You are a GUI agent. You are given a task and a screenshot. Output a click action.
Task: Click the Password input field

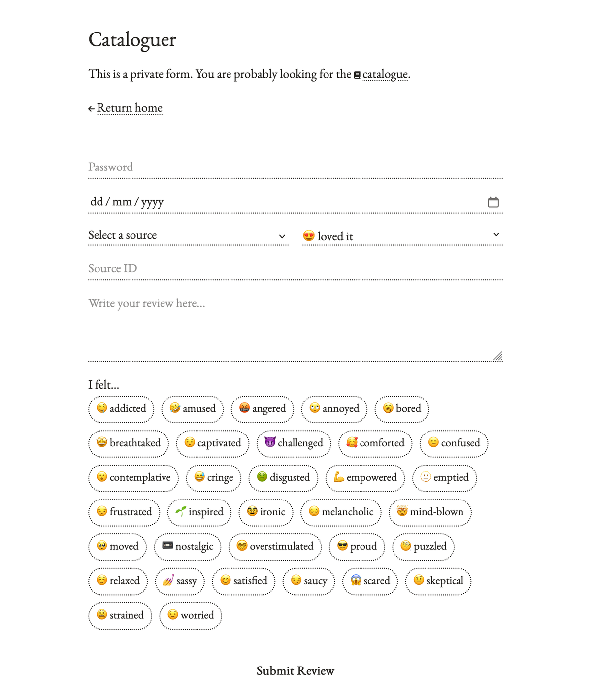click(295, 167)
